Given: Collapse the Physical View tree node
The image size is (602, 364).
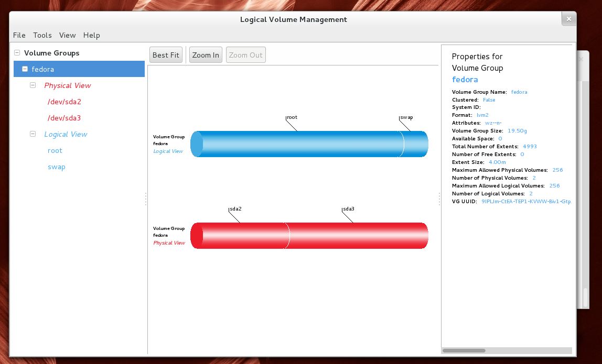Looking at the screenshot, I should 33,85.
